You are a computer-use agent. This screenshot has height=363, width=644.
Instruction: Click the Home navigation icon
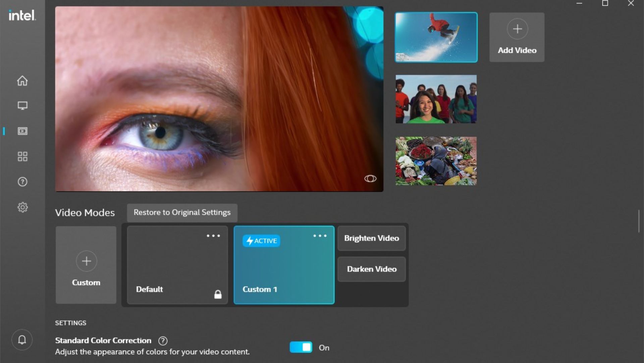click(22, 81)
